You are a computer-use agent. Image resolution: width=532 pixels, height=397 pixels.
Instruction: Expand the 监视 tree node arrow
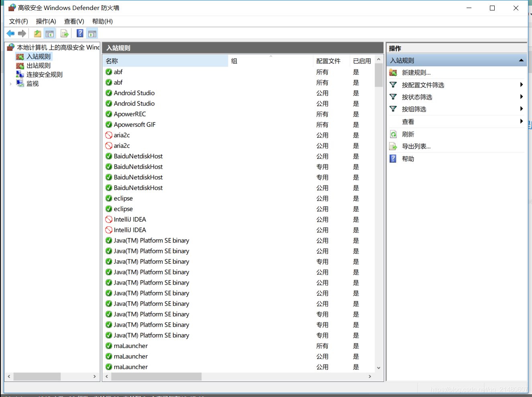coord(10,83)
